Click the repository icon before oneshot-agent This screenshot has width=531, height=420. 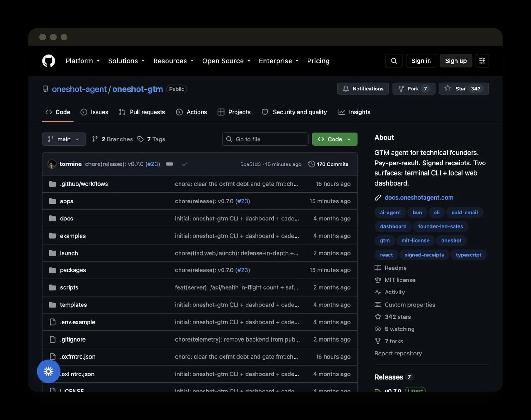[45, 89]
